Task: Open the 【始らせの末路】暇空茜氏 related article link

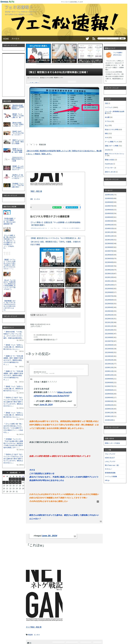Action: (x=64, y=152)
